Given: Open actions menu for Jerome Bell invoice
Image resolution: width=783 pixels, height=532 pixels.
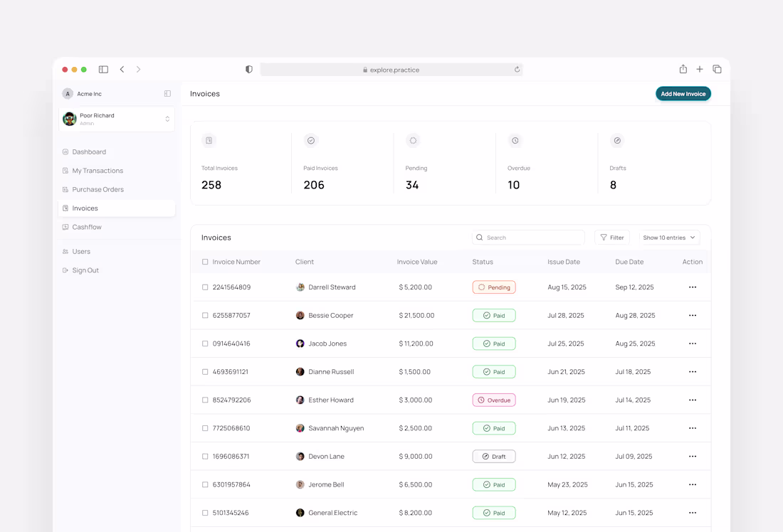Looking at the screenshot, I should coord(692,484).
